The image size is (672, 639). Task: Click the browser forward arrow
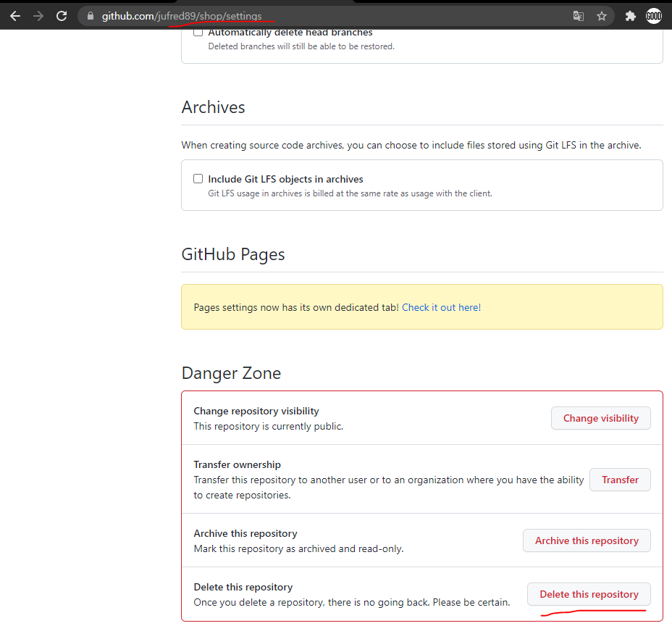38,16
